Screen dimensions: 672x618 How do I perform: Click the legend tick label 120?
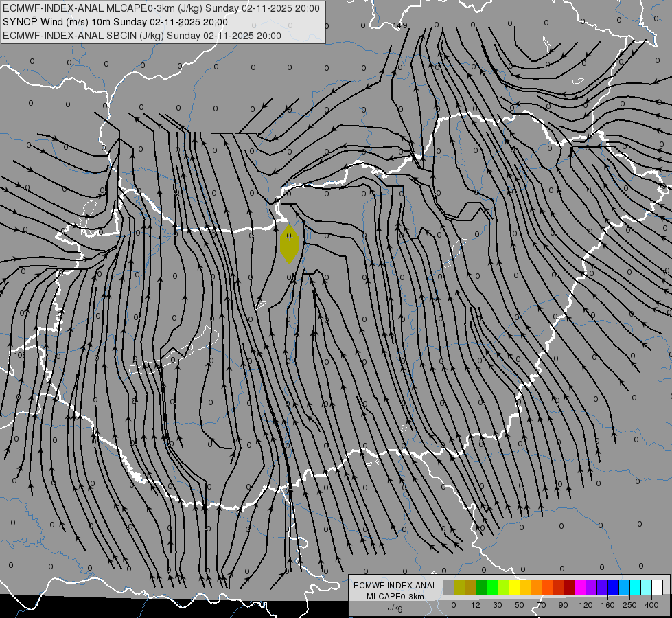pyautogui.click(x=586, y=605)
